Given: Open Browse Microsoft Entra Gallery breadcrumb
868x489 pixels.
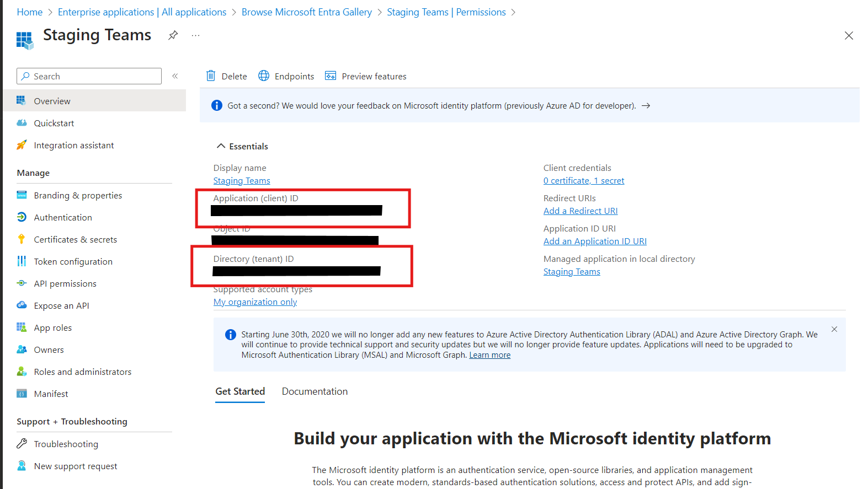Looking at the screenshot, I should tap(307, 12).
